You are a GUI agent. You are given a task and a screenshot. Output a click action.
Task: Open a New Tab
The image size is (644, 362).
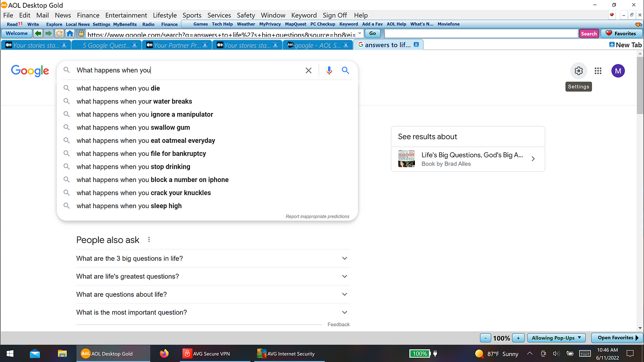pyautogui.click(x=625, y=45)
